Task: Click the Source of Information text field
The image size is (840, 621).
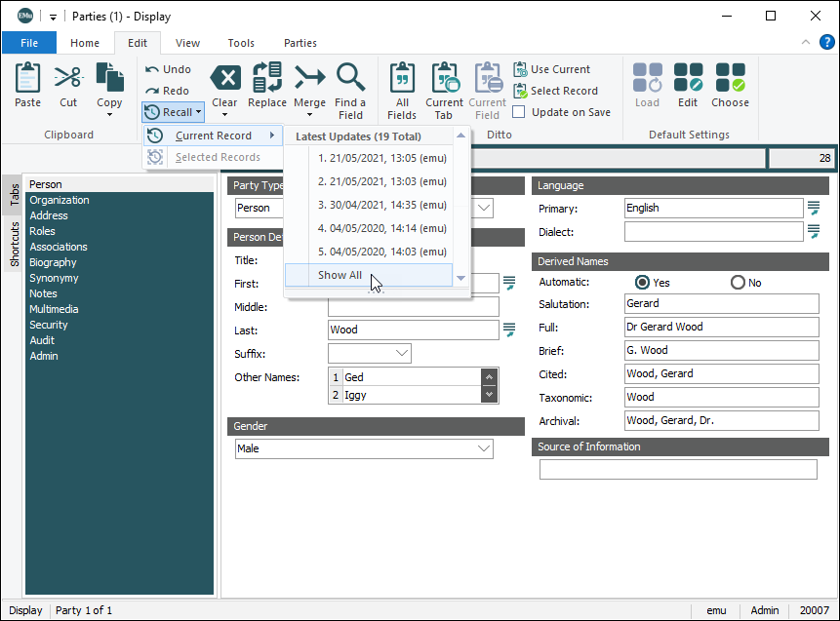Action: coord(678,470)
